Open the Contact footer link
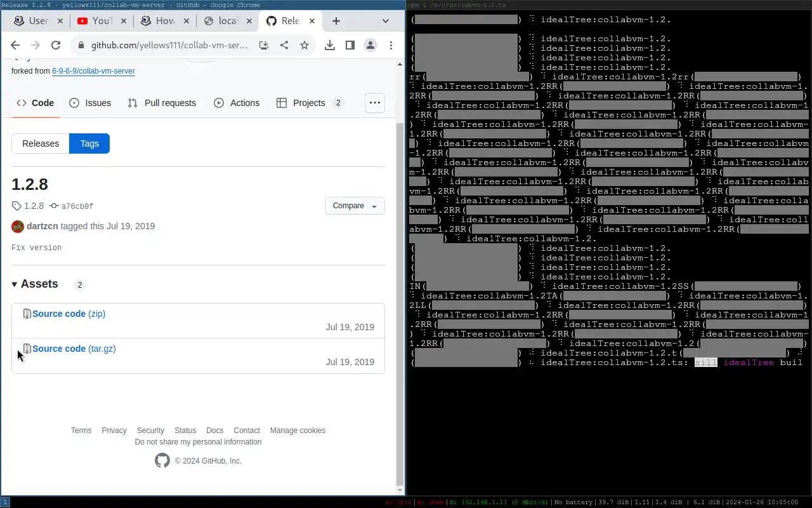 [247, 431]
